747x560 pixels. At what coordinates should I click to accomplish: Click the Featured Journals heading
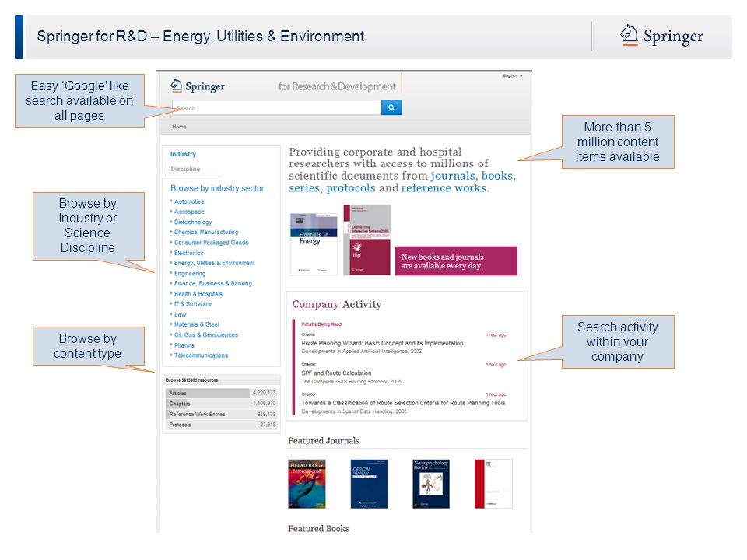324,440
